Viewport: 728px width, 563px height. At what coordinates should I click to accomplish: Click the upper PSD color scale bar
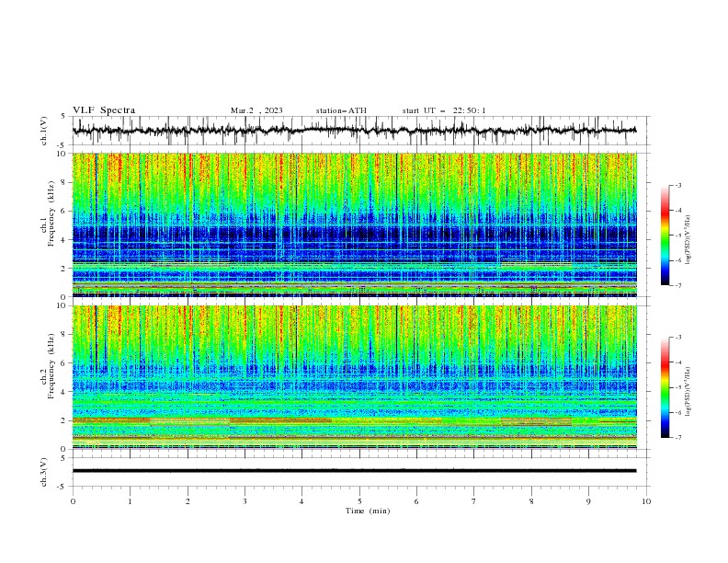[x=665, y=235]
